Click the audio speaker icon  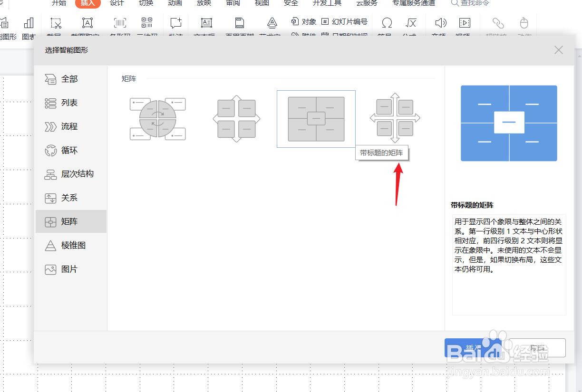[x=441, y=23]
